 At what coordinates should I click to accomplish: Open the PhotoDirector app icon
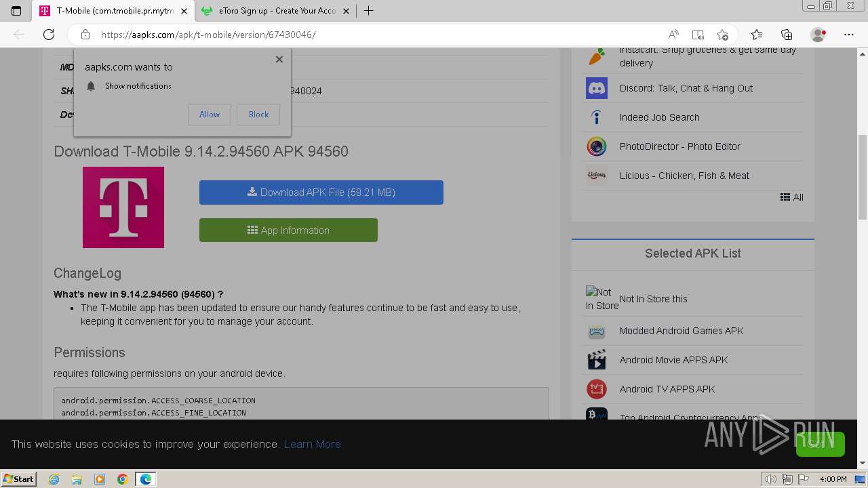pyautogui.click(x=597, y=146)
